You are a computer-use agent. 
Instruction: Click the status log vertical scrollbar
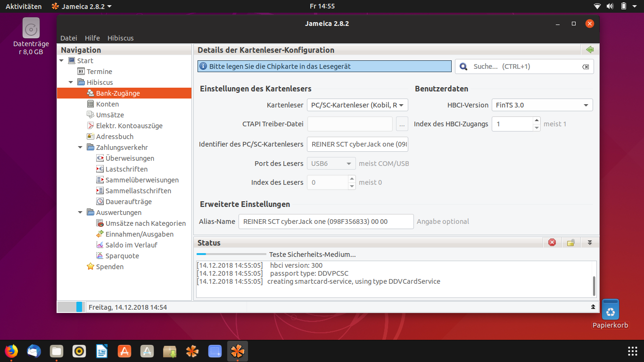[594, 286]
